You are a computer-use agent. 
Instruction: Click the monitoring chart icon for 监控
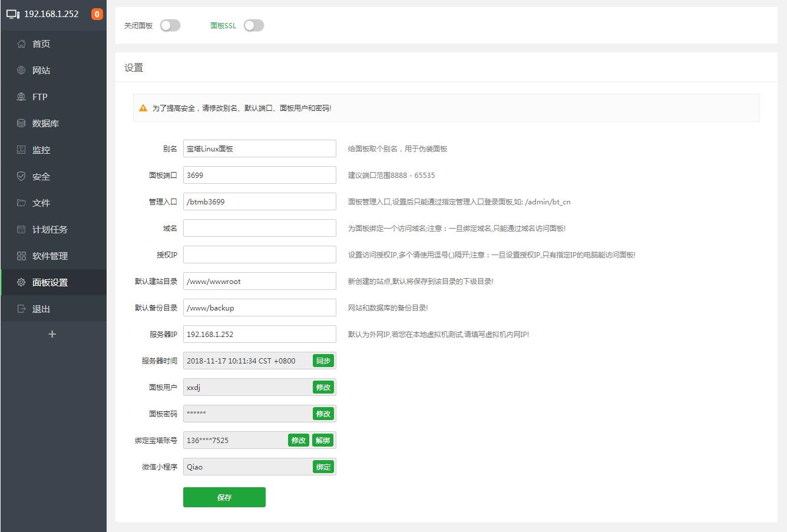point(21,150)
